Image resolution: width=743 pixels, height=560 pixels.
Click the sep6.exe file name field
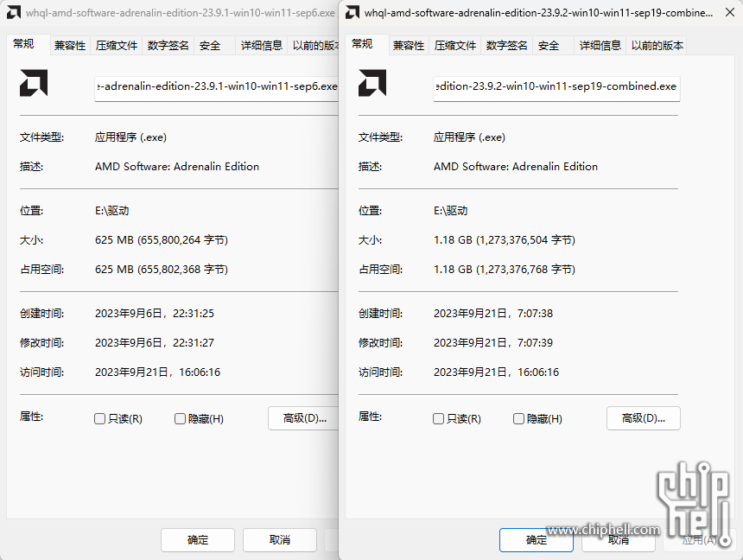pyautogui.click(x=217, y=88)
